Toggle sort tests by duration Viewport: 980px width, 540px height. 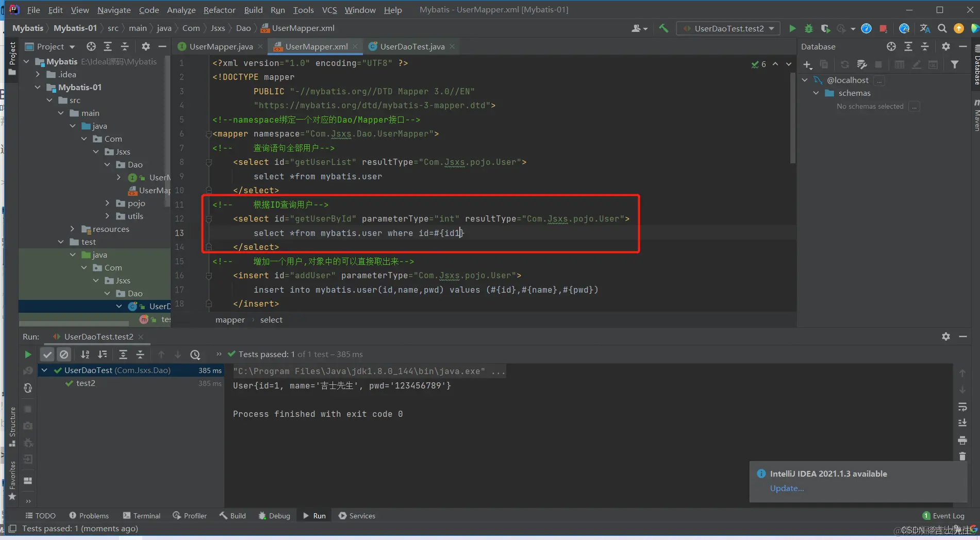(x=103, y=355)
